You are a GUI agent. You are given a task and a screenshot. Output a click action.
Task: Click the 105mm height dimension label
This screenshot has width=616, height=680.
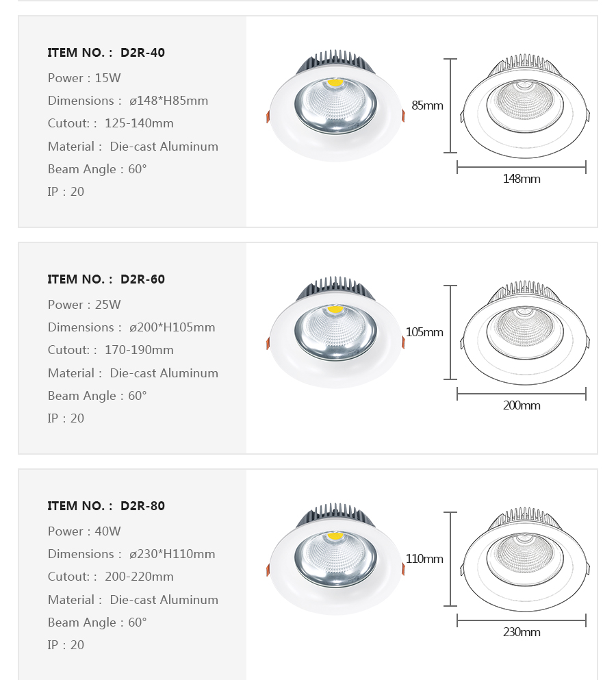424,332
